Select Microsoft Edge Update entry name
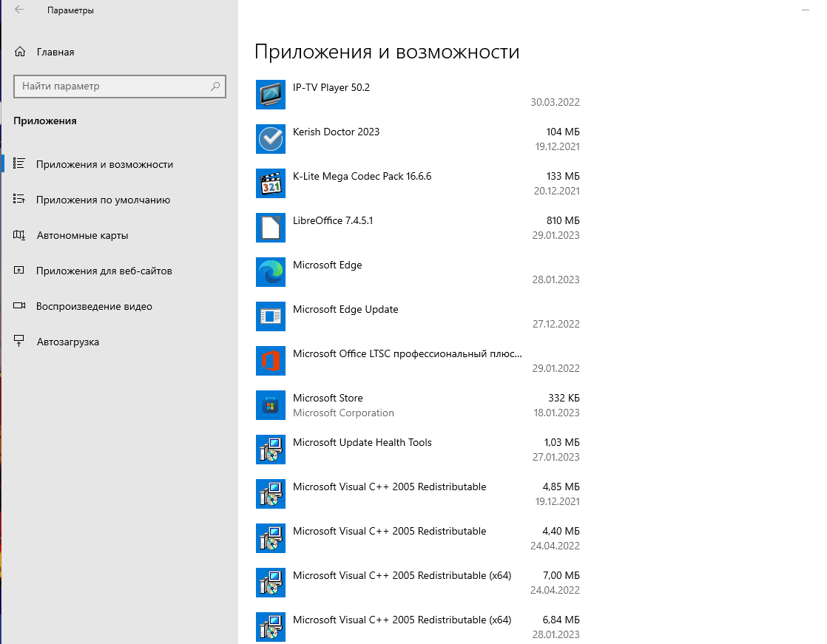Image resolution: width=827 pixels, height=644 pixels. [345, 309]
